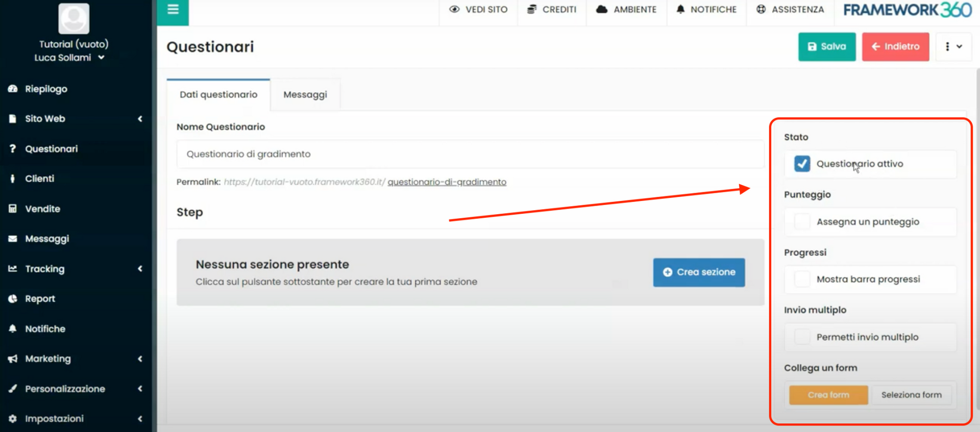This screenshot has width=980, height=432.
Task: Click the Assistenza lifebuoy icon
Action: (x=761, y=9)
